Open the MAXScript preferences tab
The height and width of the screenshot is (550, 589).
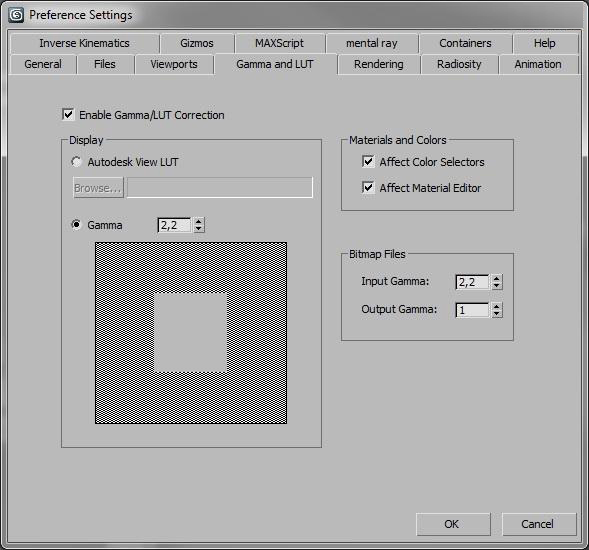coord(279,43)
